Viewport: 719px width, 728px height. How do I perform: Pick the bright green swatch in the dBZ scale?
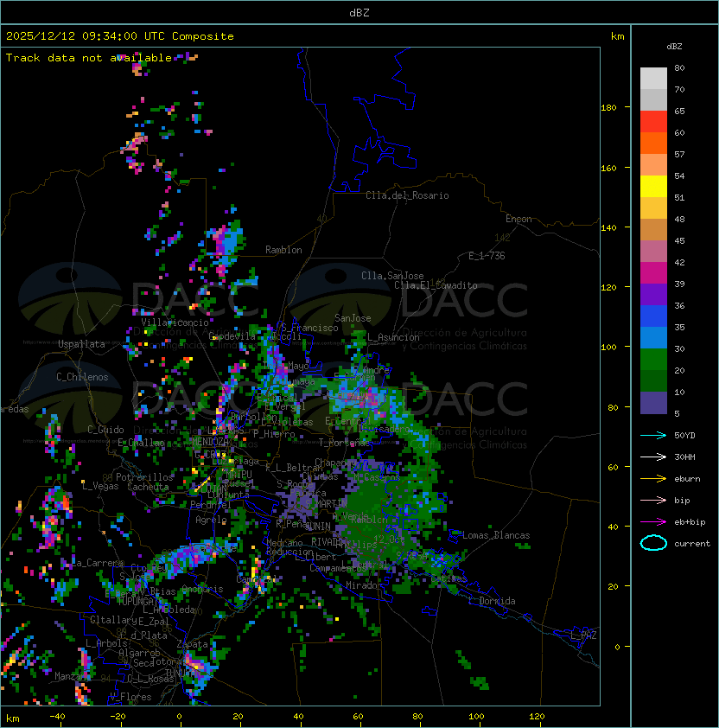click(653, 359)
